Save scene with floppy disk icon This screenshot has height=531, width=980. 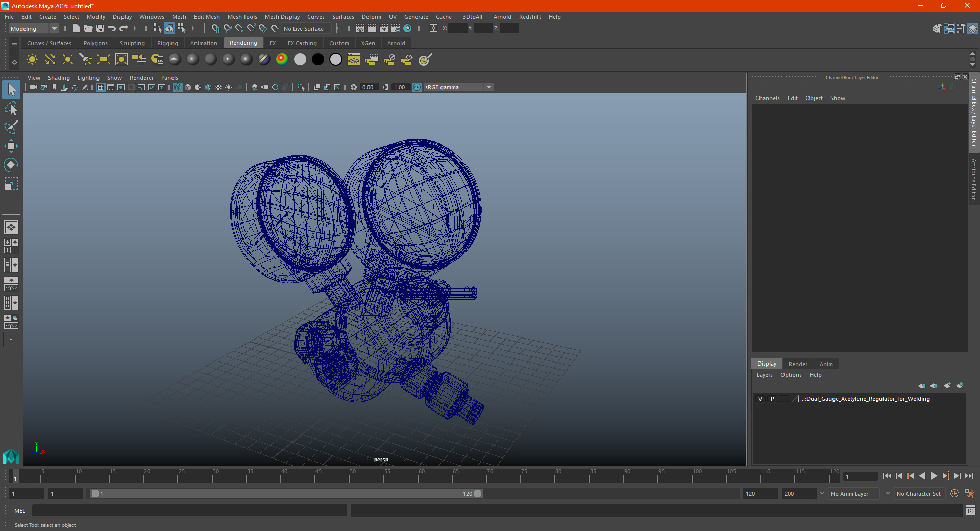pyautogui.click(x=100, y=28)
